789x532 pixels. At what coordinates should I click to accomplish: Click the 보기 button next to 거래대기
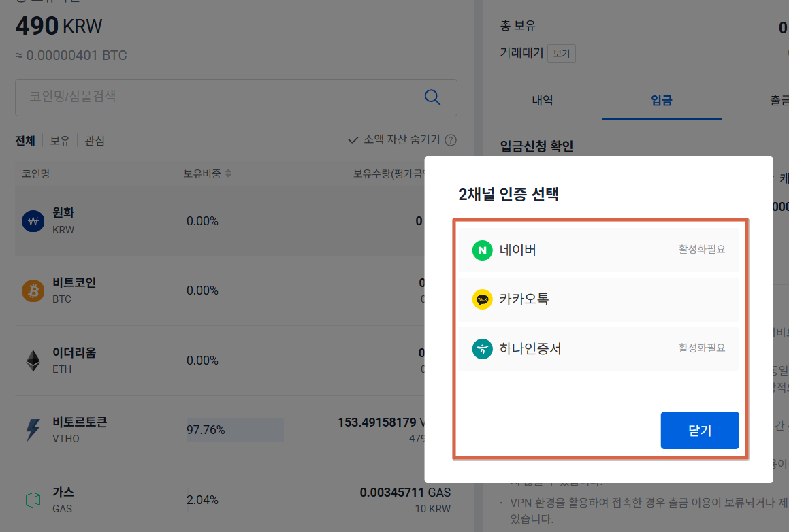pyautogui.click(x=561, y=53)
